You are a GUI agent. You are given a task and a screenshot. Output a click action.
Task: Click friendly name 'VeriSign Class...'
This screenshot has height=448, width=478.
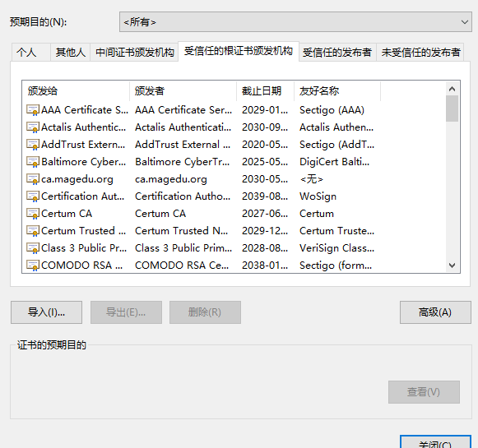[336, 248]
